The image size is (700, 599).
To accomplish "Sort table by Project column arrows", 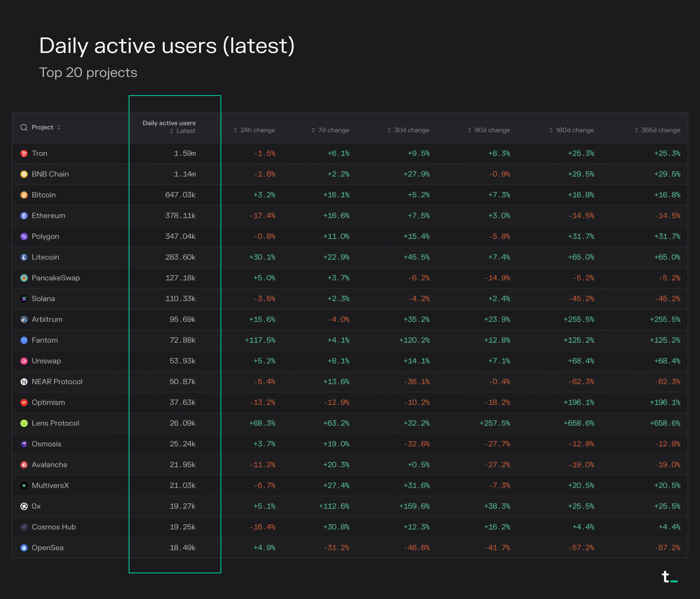I will (x=59, y=127).
